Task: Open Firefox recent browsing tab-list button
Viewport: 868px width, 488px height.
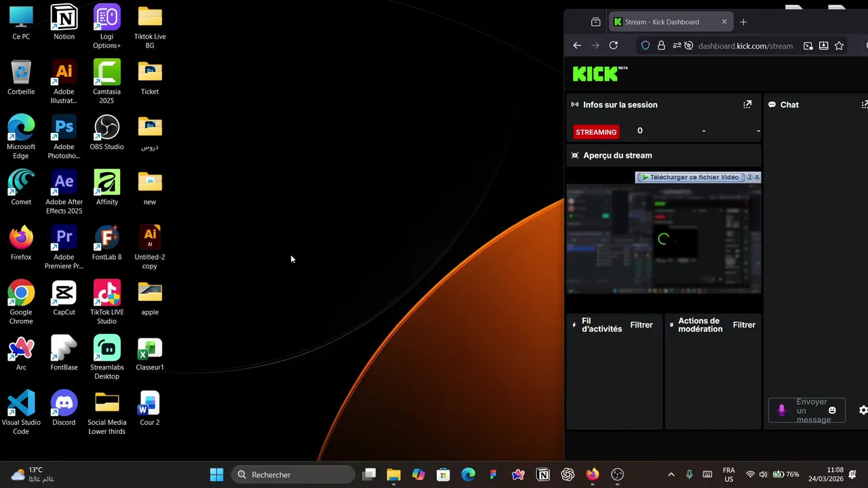Action: [x=595, y=22]
